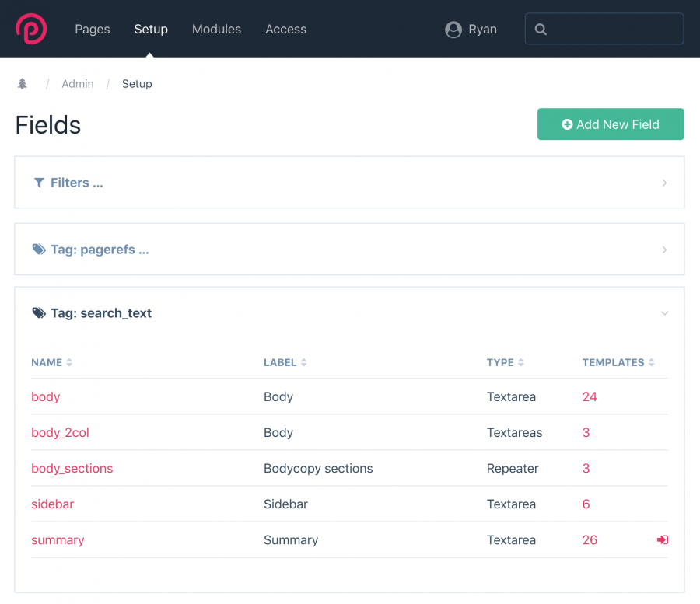Screen dimensions: 700x604
Task: Click the Ryan user profile icon
Action: coord(453,30)
